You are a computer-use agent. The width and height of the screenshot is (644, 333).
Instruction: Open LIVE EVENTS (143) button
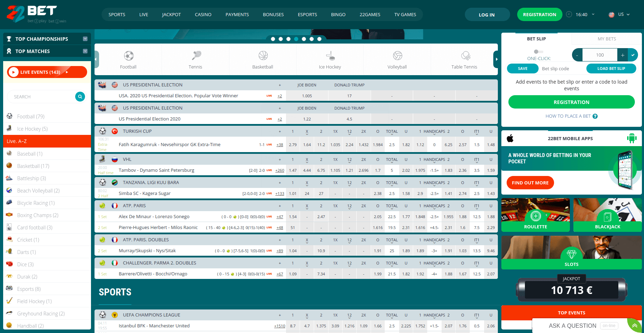47,72
